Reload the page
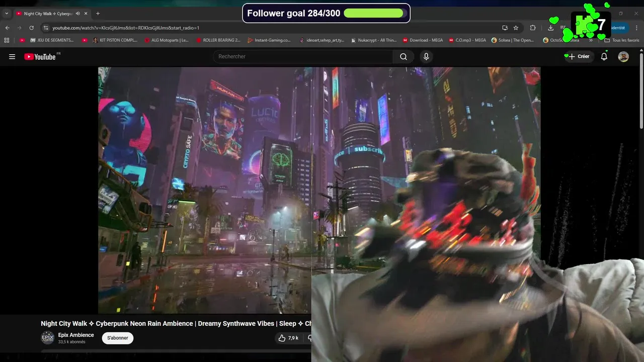This screenshot has height=362, width=644. pyautogui.click(x=32, y=28)
